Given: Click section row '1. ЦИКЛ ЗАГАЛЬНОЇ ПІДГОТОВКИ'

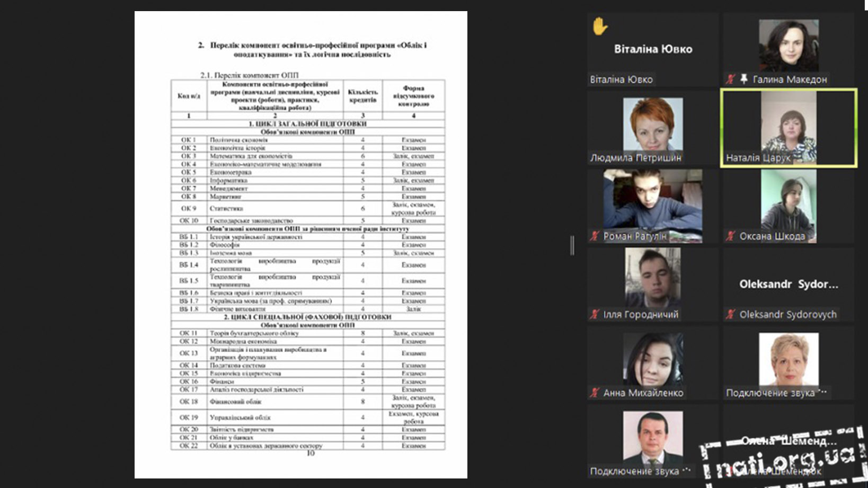Looking at the screenshot, I should click(x=307, y=123).
